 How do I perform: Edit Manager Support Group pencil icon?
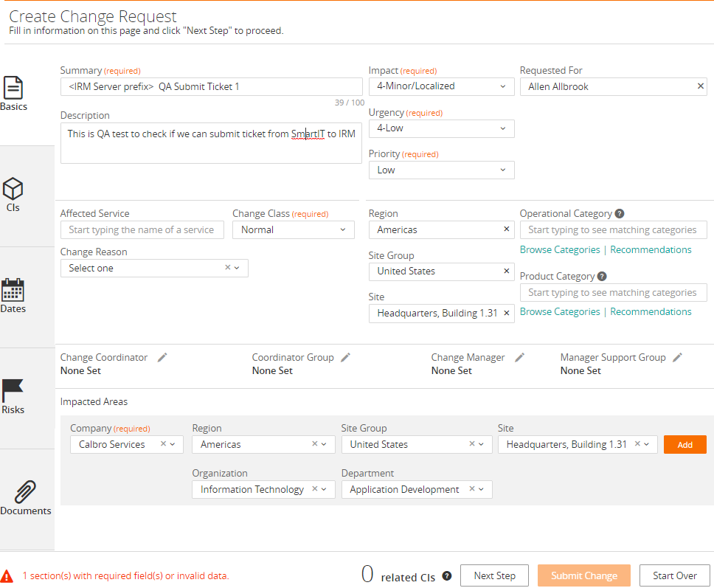click(678, 358)
